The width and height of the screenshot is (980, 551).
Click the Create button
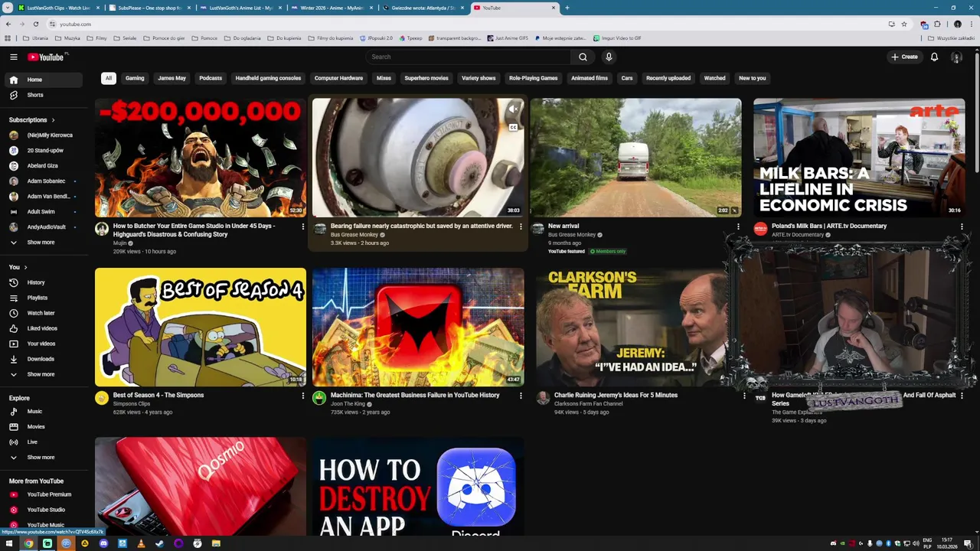pyautogui.click(x=904, y=57)
